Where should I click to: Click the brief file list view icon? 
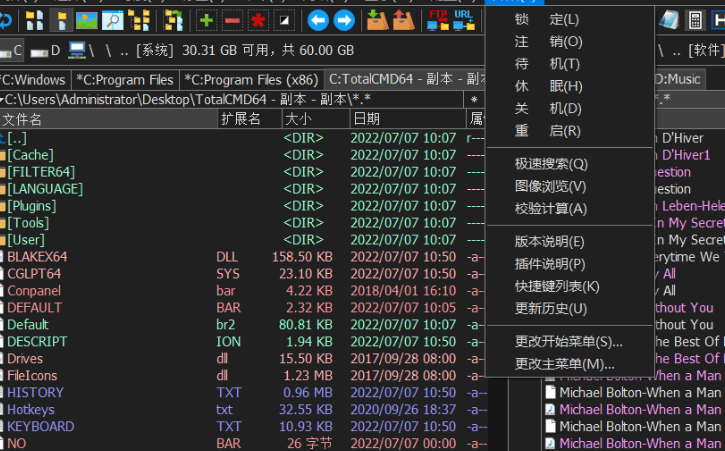[35, 20]
